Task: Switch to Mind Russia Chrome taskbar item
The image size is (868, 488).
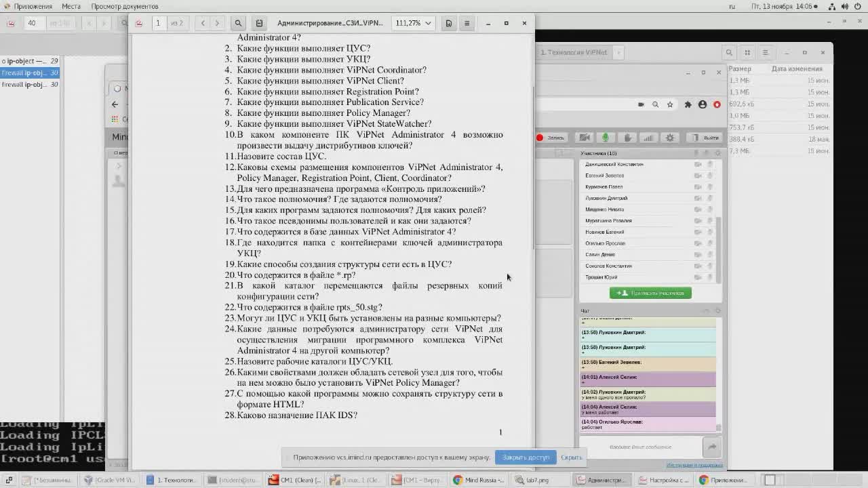Action: tap(479, 480)
